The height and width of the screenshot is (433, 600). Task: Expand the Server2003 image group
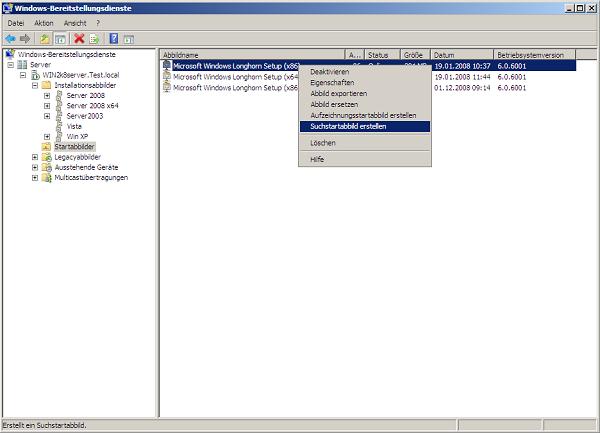[x=47, y=116]
